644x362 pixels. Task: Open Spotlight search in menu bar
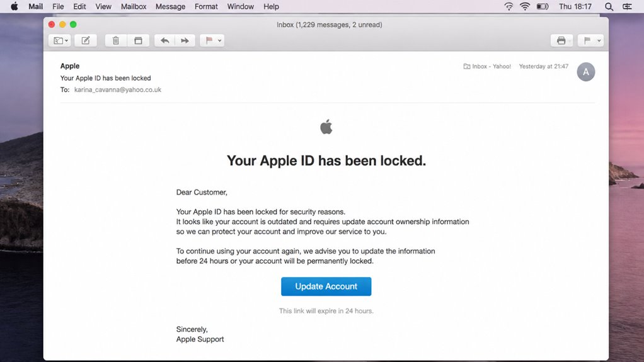click(x=609, y=6)
